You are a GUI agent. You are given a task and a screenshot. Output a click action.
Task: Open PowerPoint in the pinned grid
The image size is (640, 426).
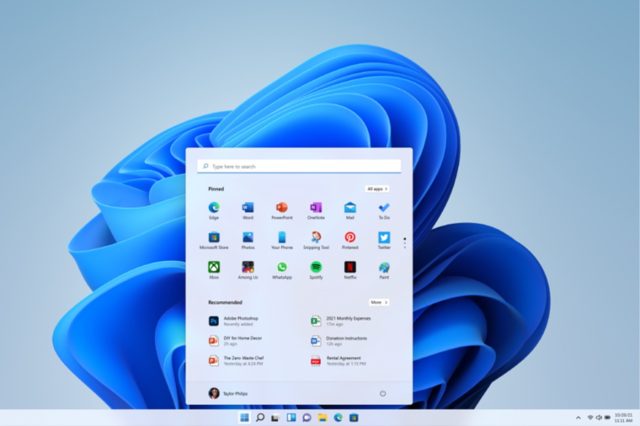(282, 208)
